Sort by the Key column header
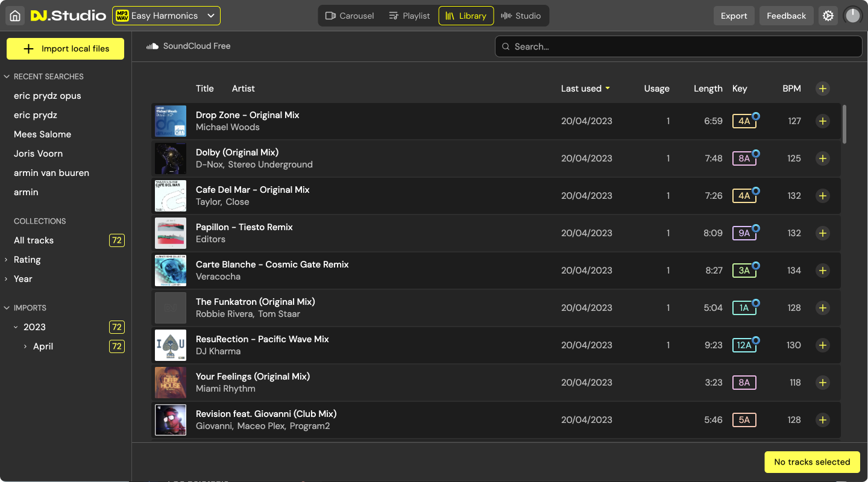Viewport: 868px width, 482px height. 740,89
